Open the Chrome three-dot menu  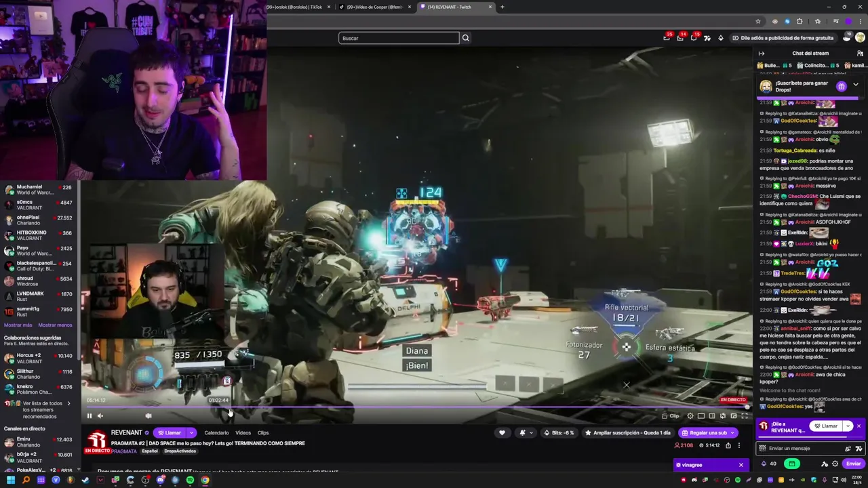(860, 21)
